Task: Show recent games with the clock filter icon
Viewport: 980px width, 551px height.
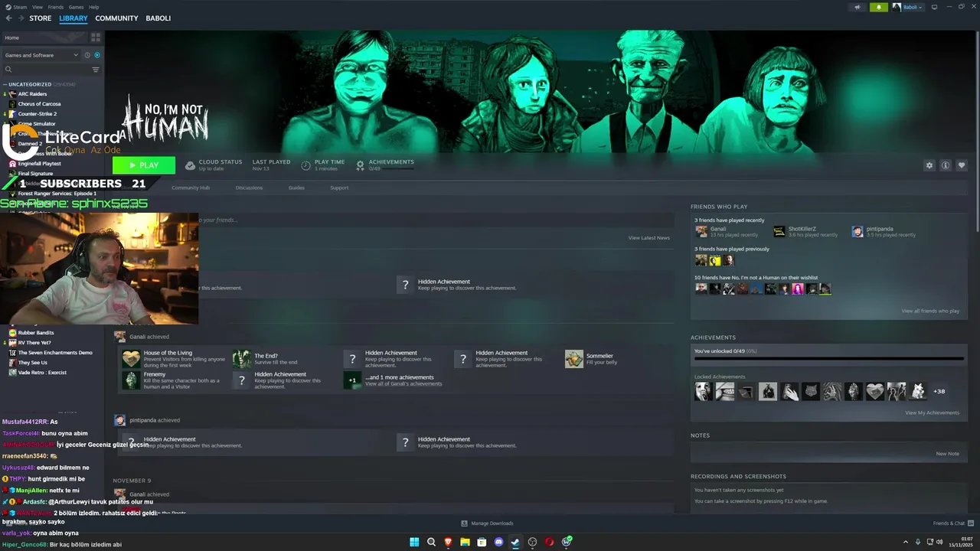Action: pyautogui.click(x=87, y=55)
